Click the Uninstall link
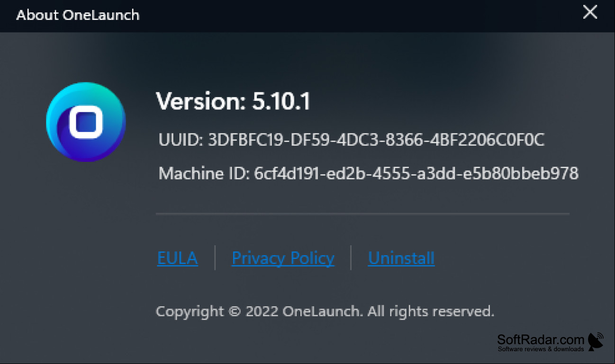This screenshot has width=615, height=364. [401, 258]
